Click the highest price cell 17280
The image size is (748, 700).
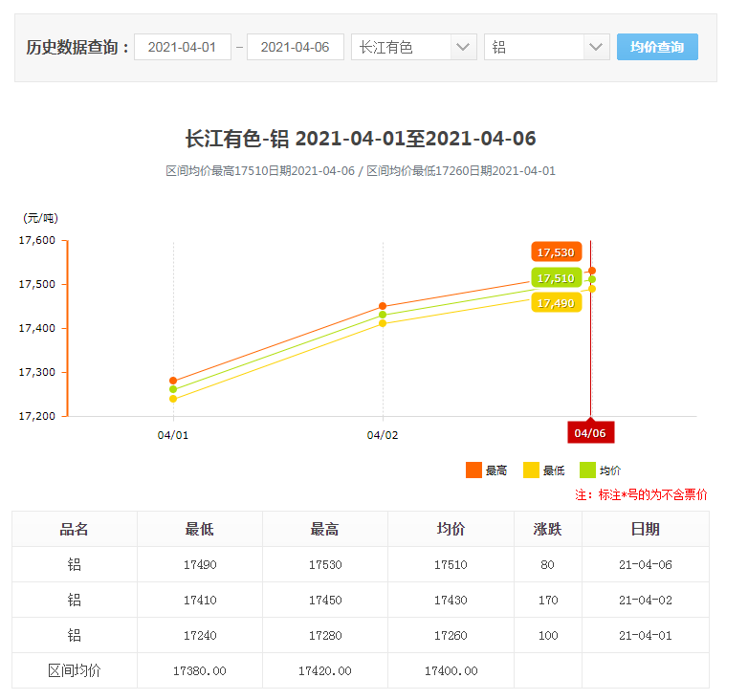[325, 635]
